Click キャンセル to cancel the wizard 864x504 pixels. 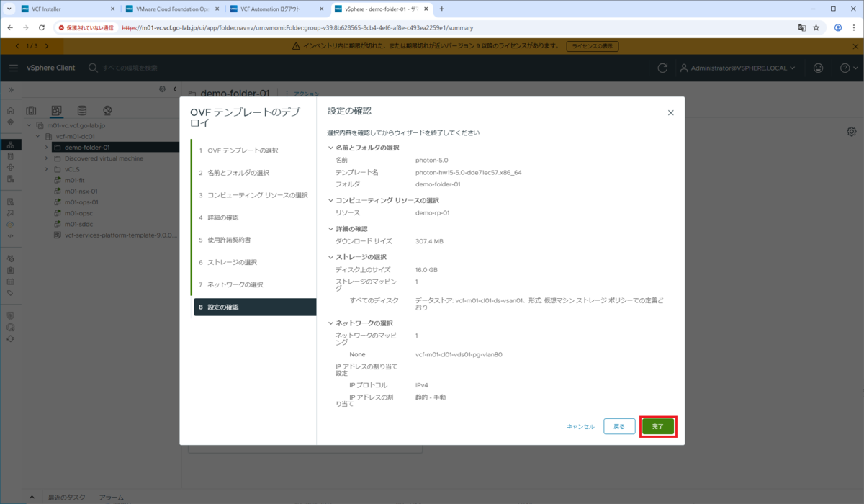tap(580, 426)
